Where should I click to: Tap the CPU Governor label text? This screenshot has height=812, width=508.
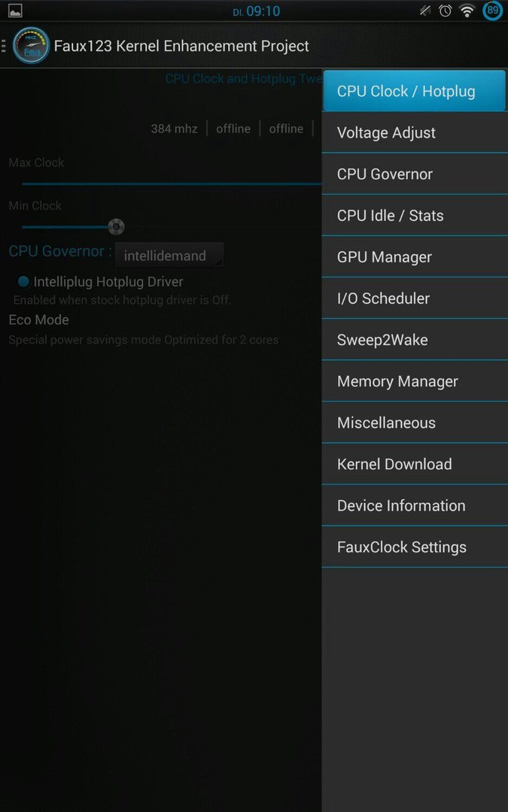(x=60, y=251)
